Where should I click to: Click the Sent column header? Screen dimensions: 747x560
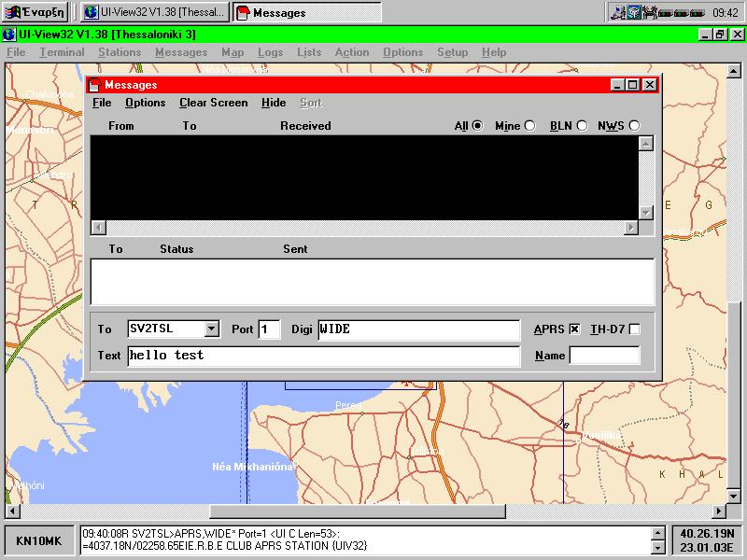point(295,249)
